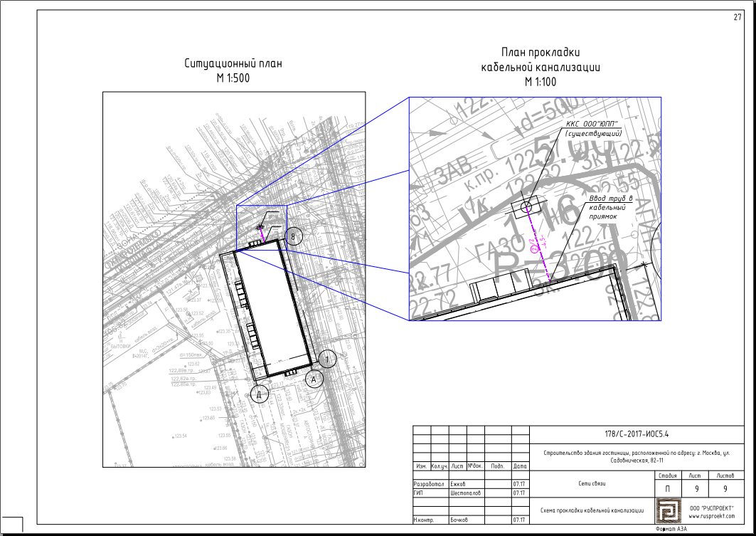Select the document code 178/С-2017-ИОС5.4
Viewport: 756px width, 536px height.
coord(637,434)
